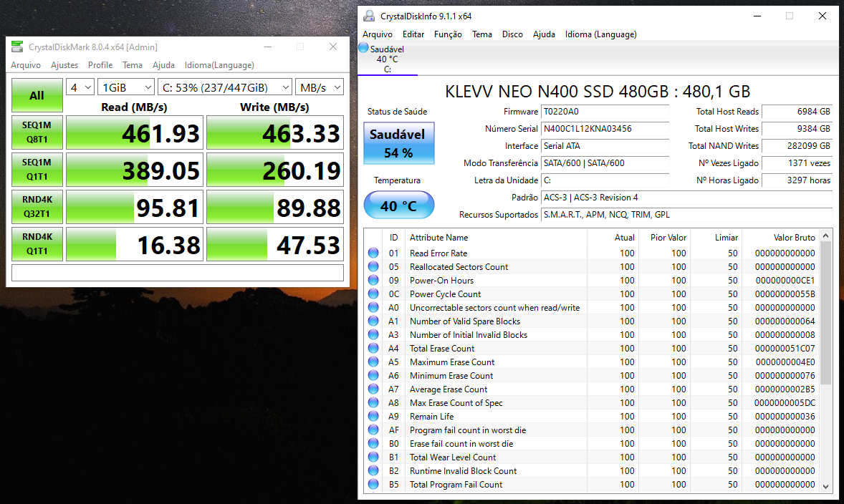The height and width of the screenshot is (504, 844).
Task: Open Arquivo menu in CrystalDiskMark
Action: pyautogui.click(x=26, y=65)
